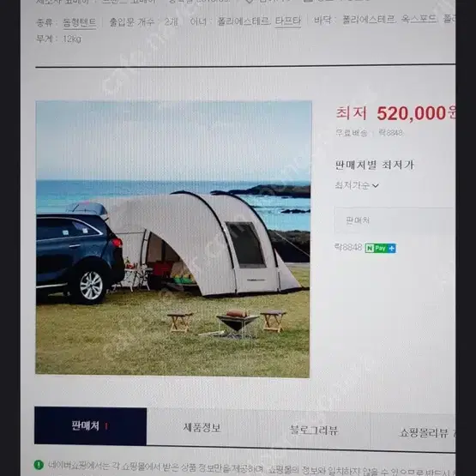Click the green N Pay badge
Screen dimensions: 476x476
click(x=377, y=248)
